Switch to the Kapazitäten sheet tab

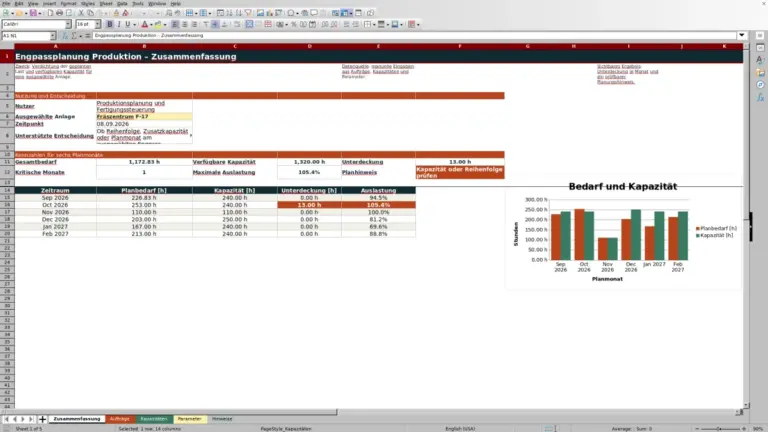tap(154, 419)
